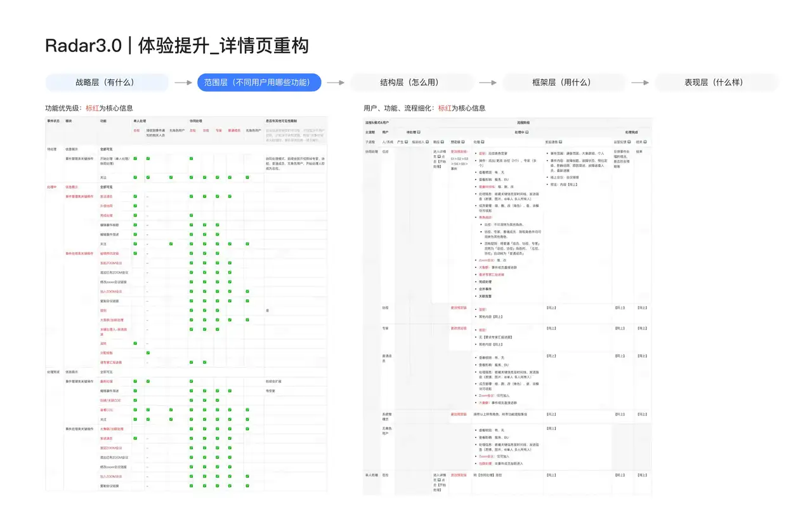Click the 流程&模式&用户 header cell
Screen dimensions: 812x508
(377, 123)
